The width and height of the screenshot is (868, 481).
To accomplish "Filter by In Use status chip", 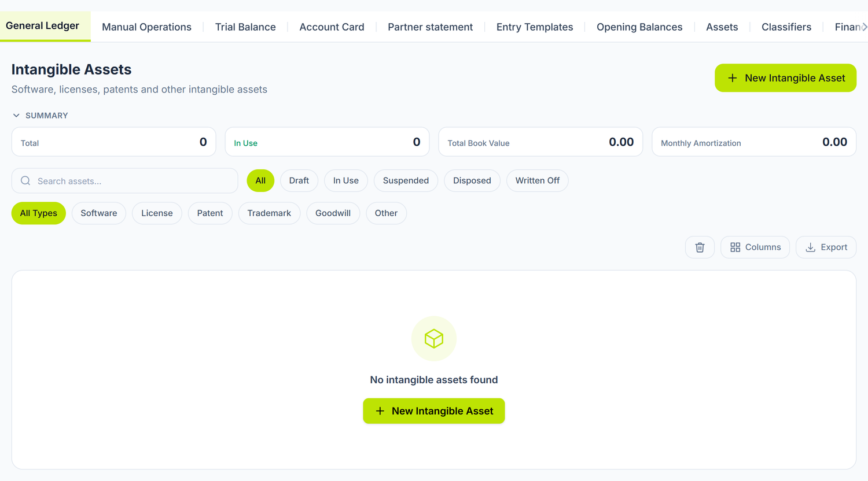I will [x=346, y=181].
